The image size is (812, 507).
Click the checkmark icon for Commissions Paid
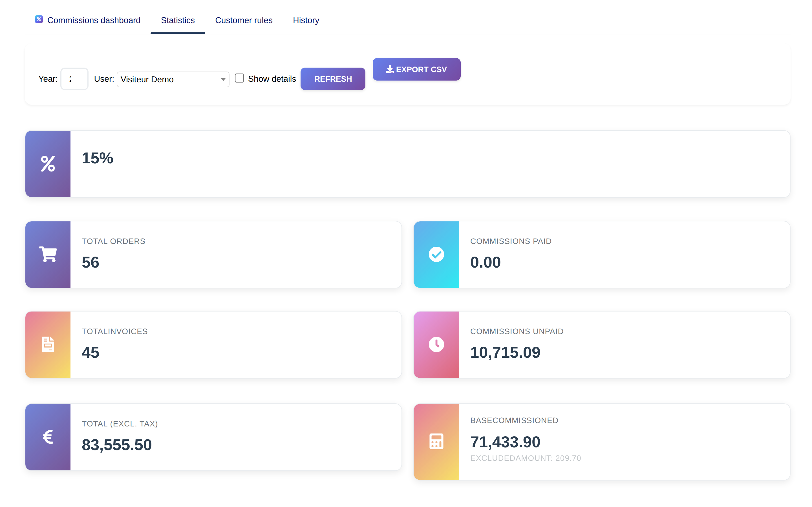436,254
